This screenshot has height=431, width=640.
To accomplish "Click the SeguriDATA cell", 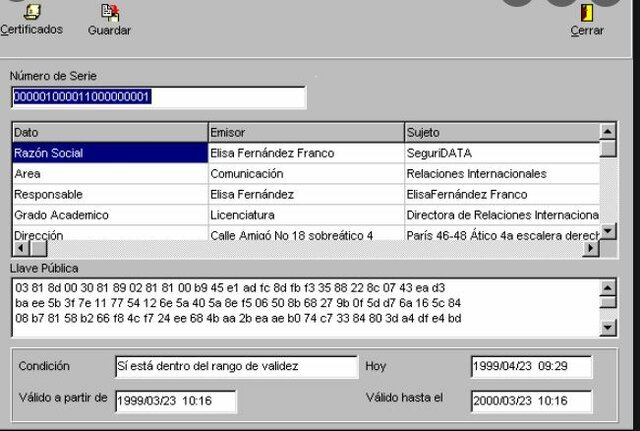I will click(502, 153).
